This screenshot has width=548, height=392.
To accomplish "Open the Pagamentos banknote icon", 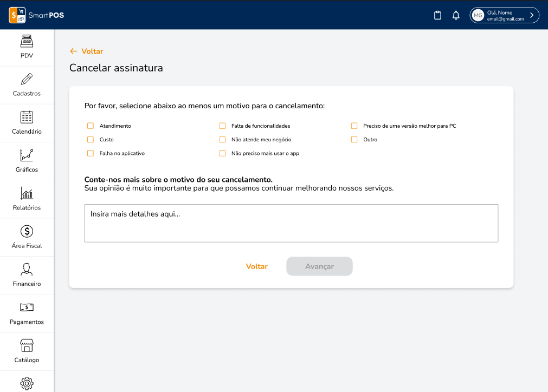I will click(x=27, y=307).
